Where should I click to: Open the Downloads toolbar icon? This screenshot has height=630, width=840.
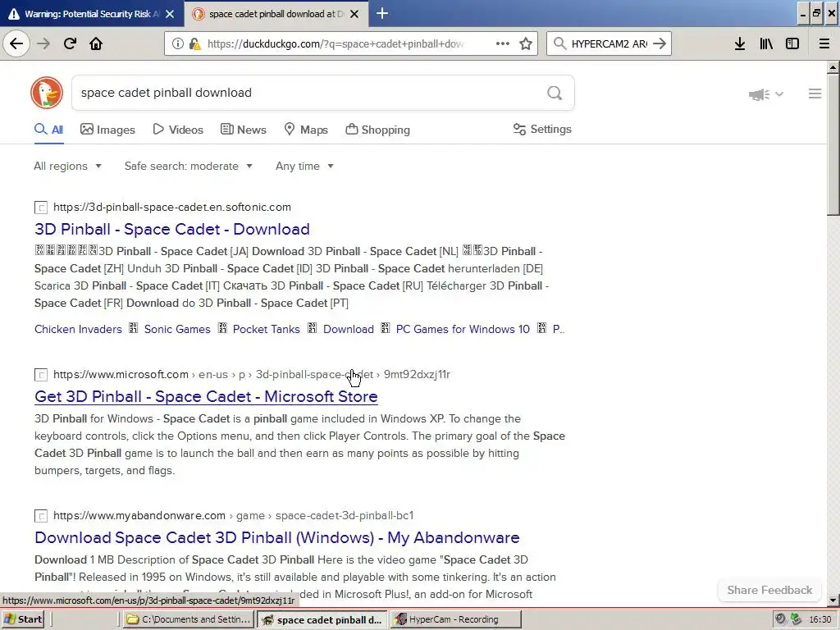[x=740, y=44]
